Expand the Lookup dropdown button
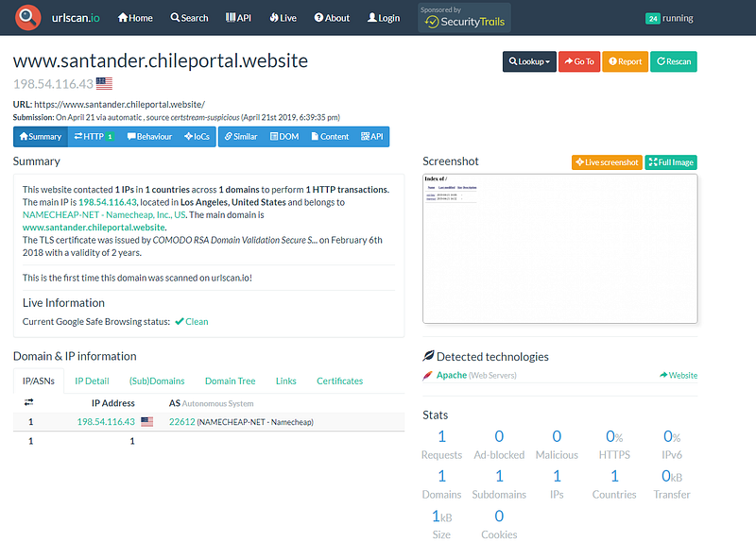The image size is (756, 559). pyautogui.click(x=529, y=61)
